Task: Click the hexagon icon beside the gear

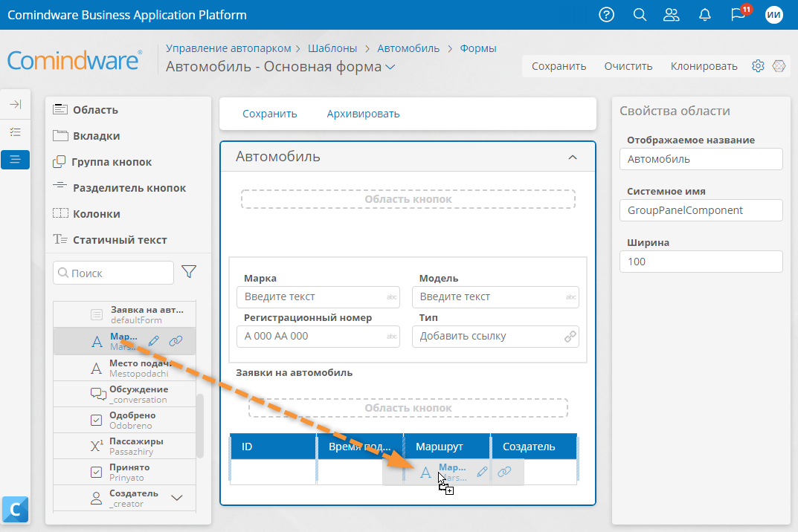Action: pyautogui.click(x=779, y=66)
